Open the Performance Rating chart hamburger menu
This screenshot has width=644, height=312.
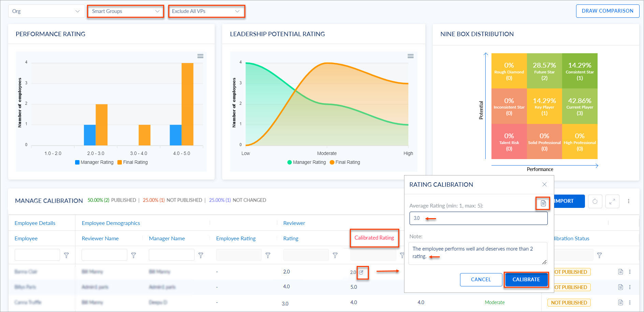coord(200,56)
